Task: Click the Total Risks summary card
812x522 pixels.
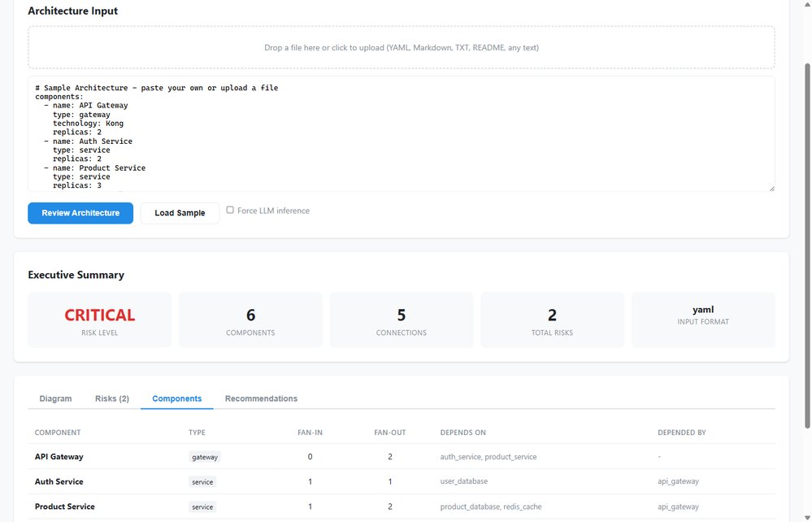Action: pos(552,320)
